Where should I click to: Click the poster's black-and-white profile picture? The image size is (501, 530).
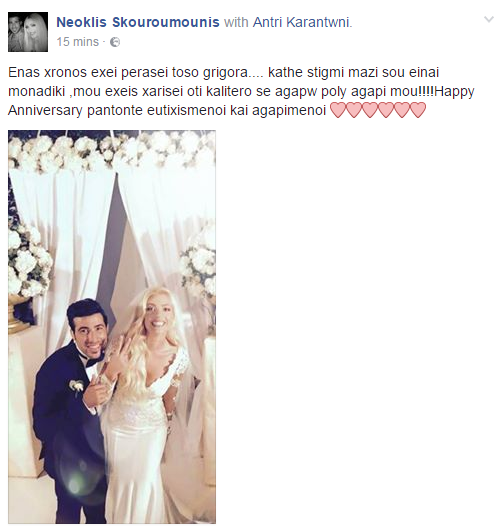(x=28, y=32)
